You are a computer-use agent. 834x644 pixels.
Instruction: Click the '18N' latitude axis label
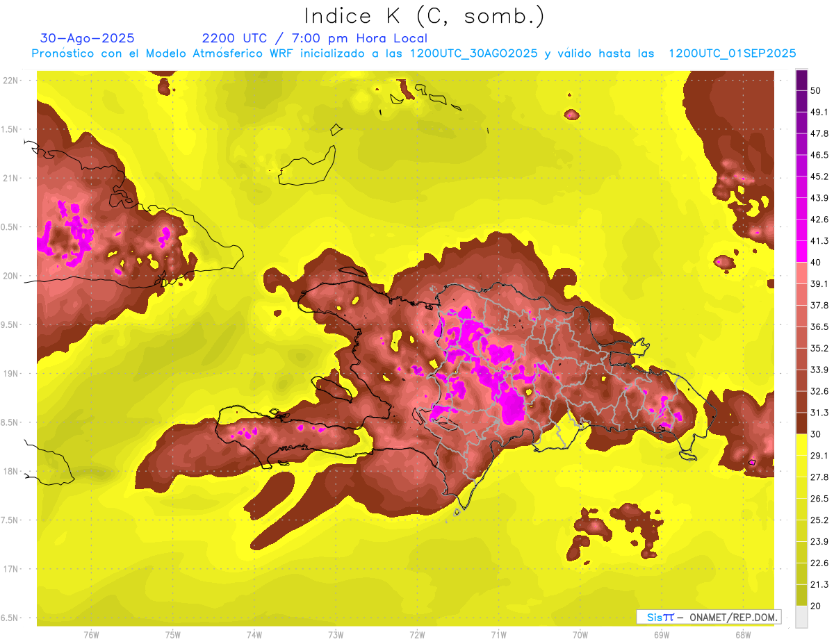coord(12,471)
